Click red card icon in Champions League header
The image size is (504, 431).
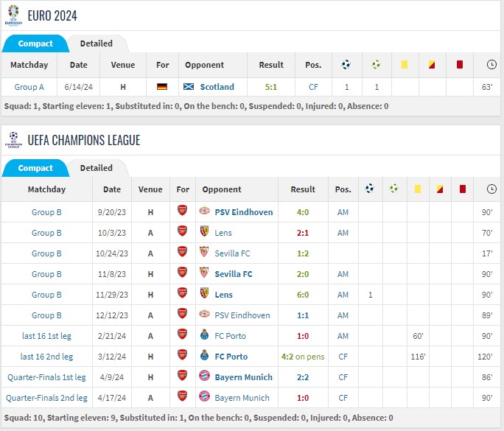click(463, 189)
